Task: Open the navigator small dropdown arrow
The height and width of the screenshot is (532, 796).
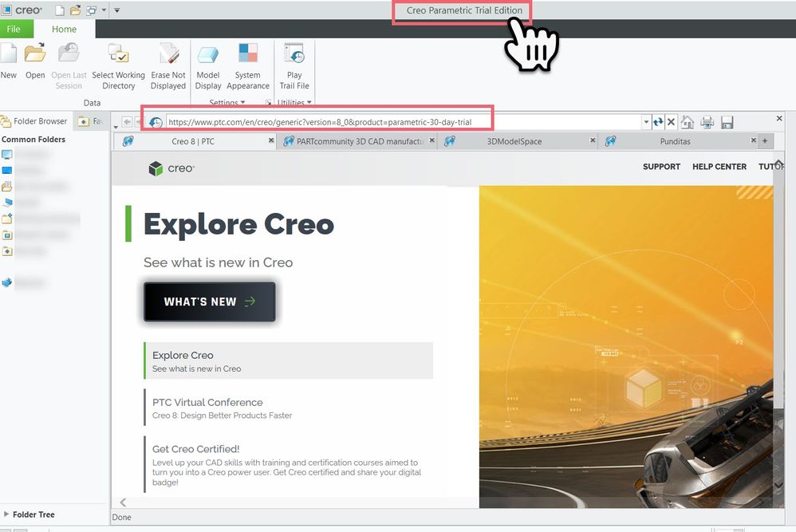Action: click(116, 126)
